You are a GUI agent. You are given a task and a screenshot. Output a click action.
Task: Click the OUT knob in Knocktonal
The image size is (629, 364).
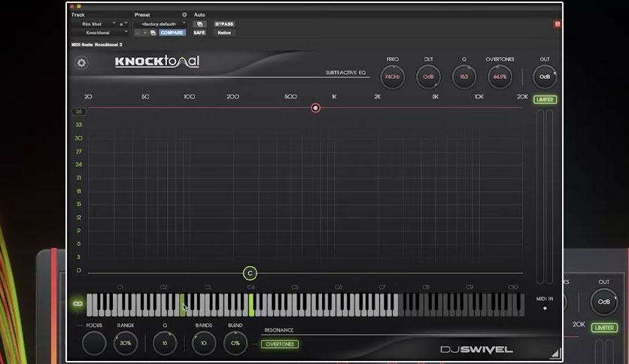[x=545, y=77]
